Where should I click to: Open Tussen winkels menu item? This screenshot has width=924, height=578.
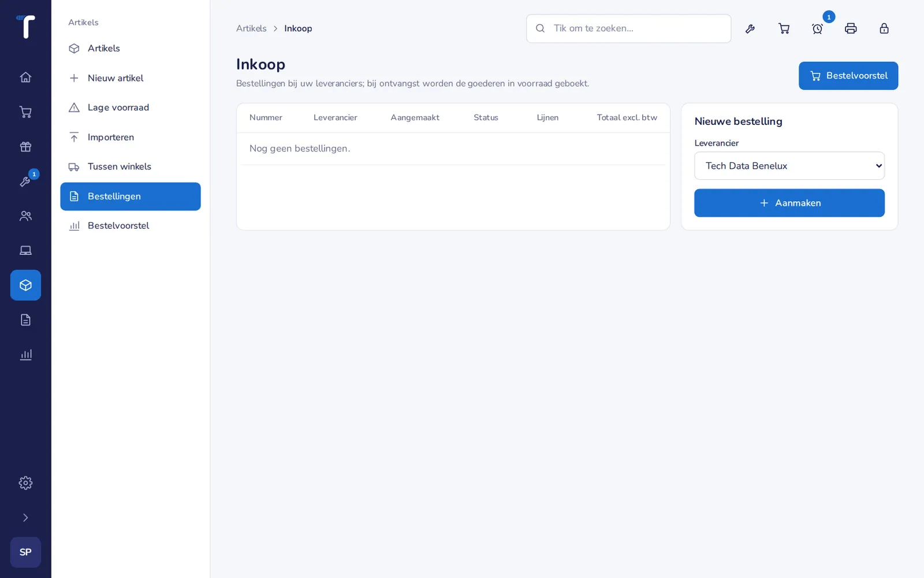pos(131,166)
